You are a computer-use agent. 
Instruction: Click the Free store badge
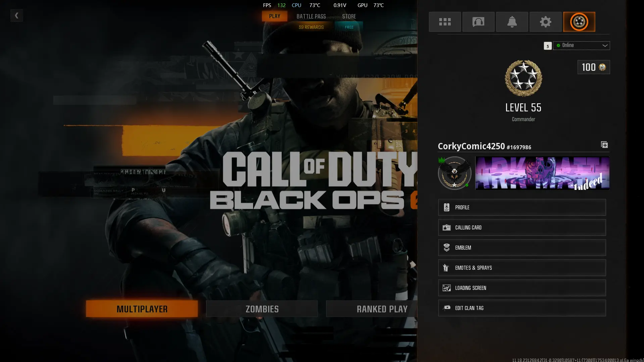pyautogui.click(x=349, y=27)
